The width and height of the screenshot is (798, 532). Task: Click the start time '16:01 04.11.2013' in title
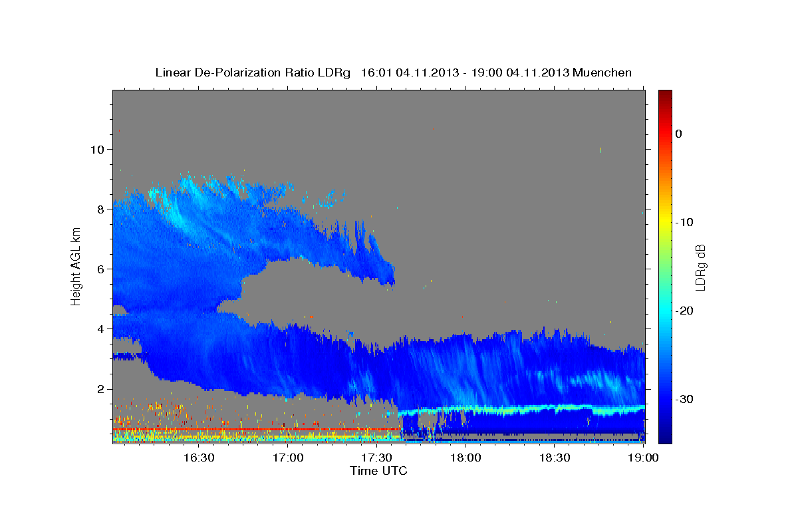tap(410, 72)
